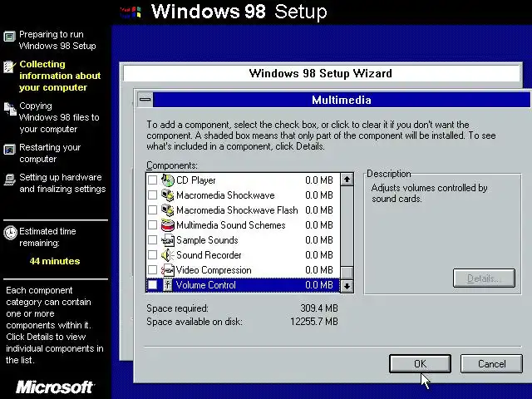Select the Video Compression label
The image size is (532, 399).
[x=214, y=270]
